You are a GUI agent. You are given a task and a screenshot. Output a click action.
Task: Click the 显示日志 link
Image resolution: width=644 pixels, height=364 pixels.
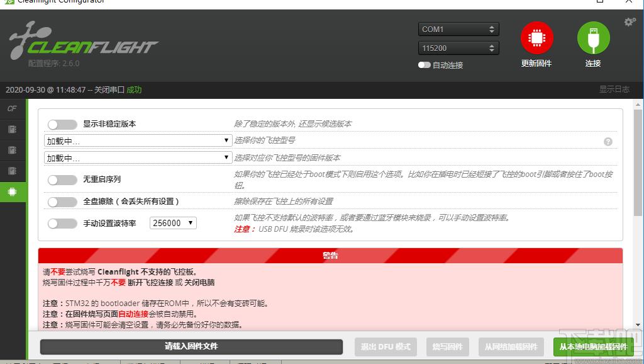(614, 89)
